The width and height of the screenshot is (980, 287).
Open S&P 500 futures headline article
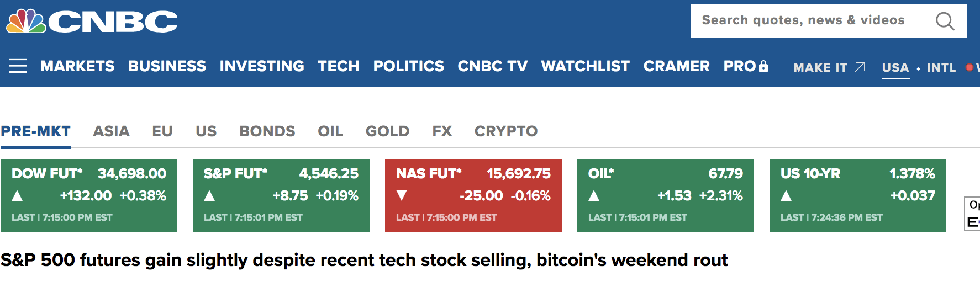click(364, 260)
